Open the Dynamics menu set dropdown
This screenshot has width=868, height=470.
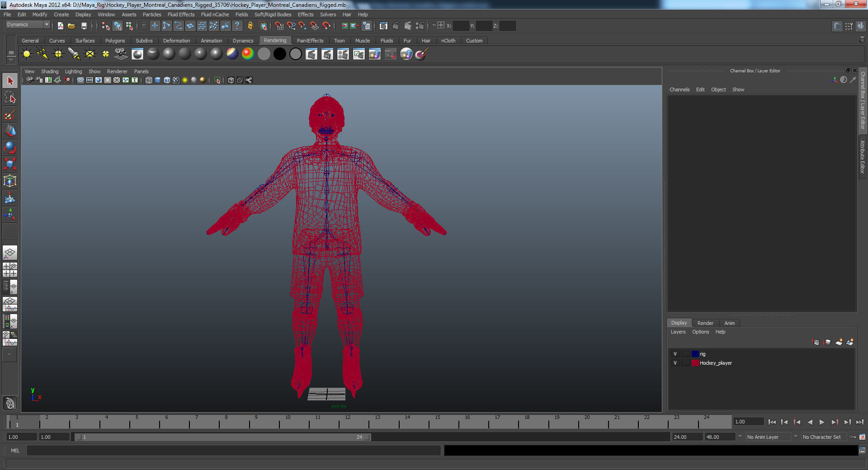tap(27, 25)
